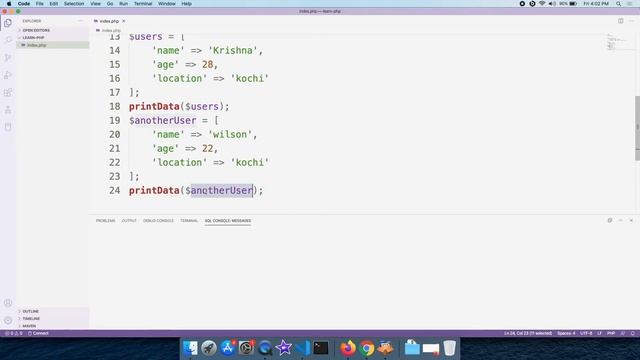Open the editor More Actions ellipsis

[x=631, y=21]
